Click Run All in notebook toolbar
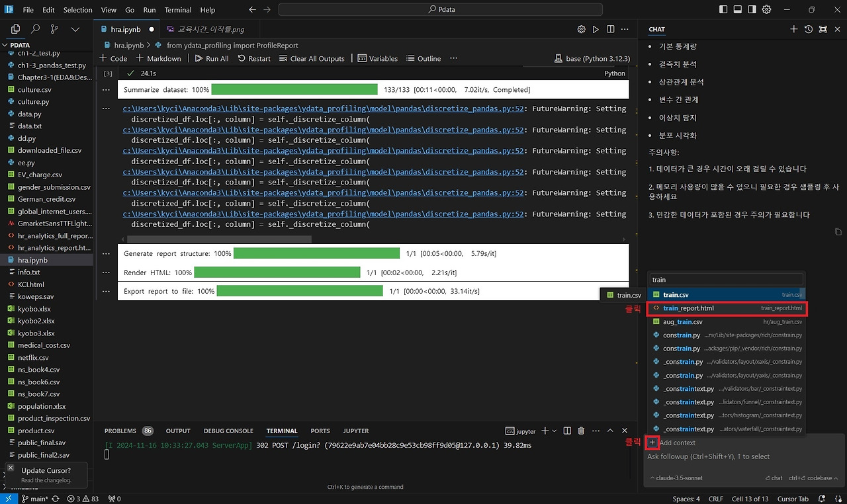The width and height of the screenshot is (847, 504). click(x=212, y=58)
